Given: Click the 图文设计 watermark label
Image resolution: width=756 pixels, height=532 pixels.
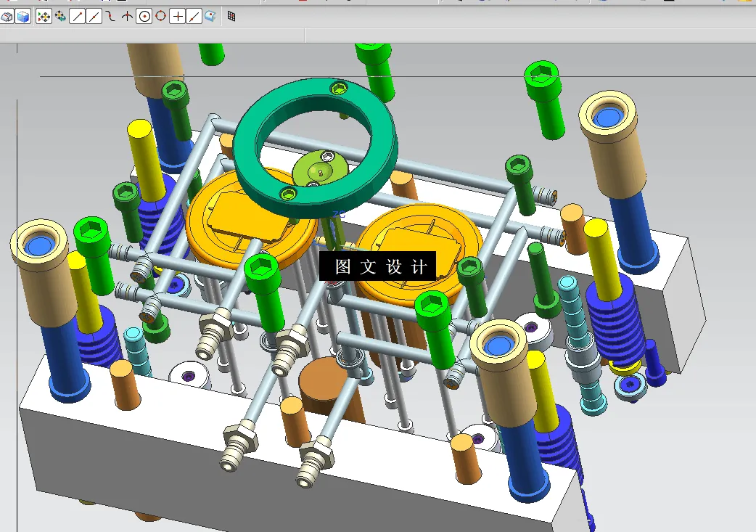Looking at the screenshot, I should [x=376, y=266].
